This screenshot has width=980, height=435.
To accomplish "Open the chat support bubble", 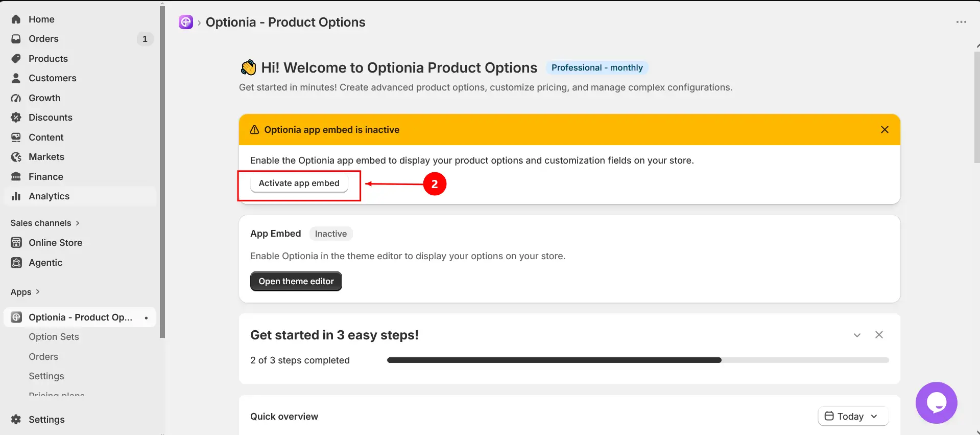I will (x=936, y=403).
